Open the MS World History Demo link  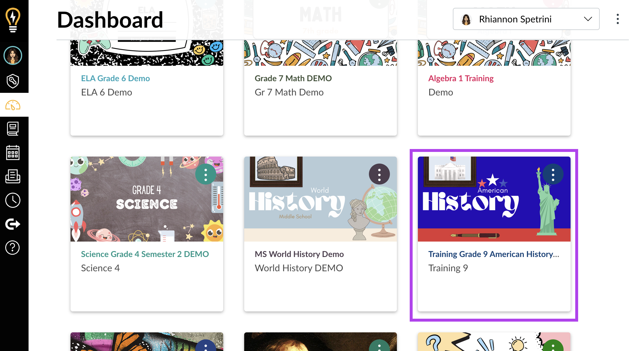[299, 254]
